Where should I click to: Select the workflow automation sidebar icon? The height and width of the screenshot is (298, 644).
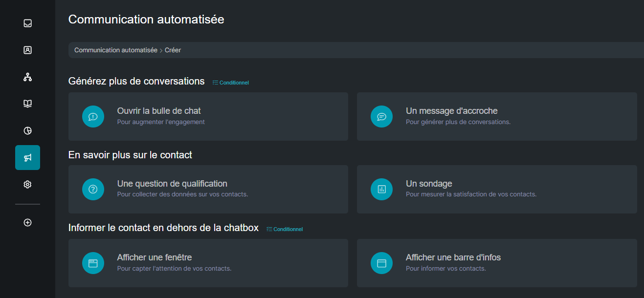coord(27,77)
